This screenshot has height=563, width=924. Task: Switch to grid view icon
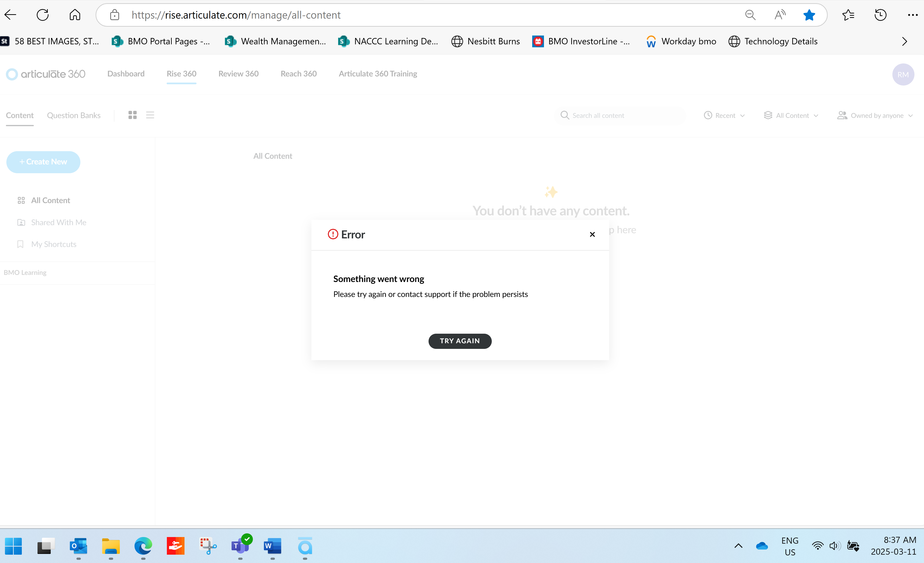tap(132, 115)
